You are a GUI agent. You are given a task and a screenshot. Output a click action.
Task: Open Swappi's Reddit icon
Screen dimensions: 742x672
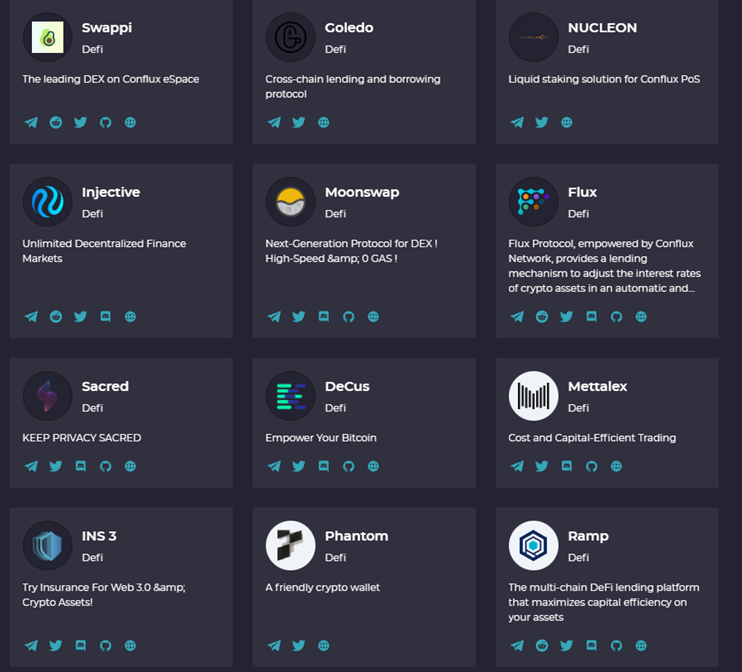[x=56, y=123]
